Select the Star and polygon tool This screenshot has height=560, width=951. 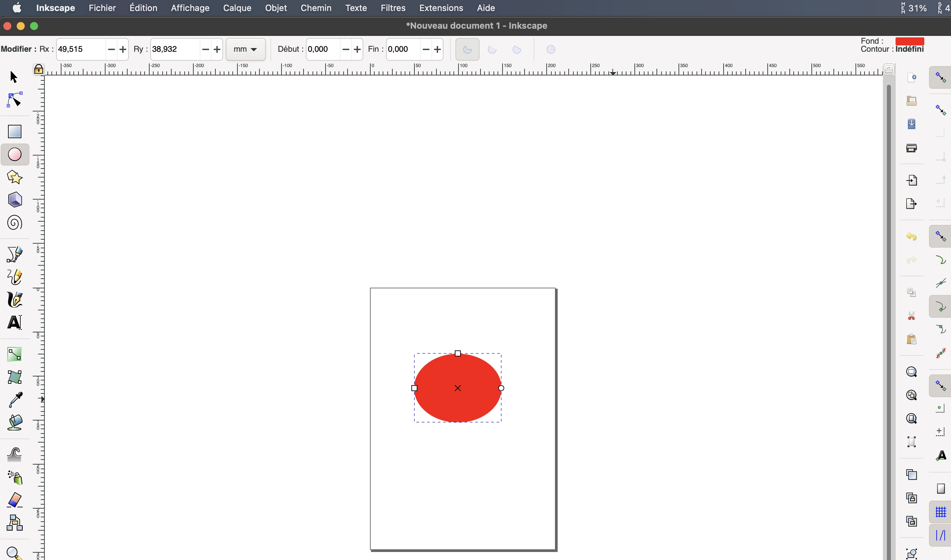(x=15, y=177)
